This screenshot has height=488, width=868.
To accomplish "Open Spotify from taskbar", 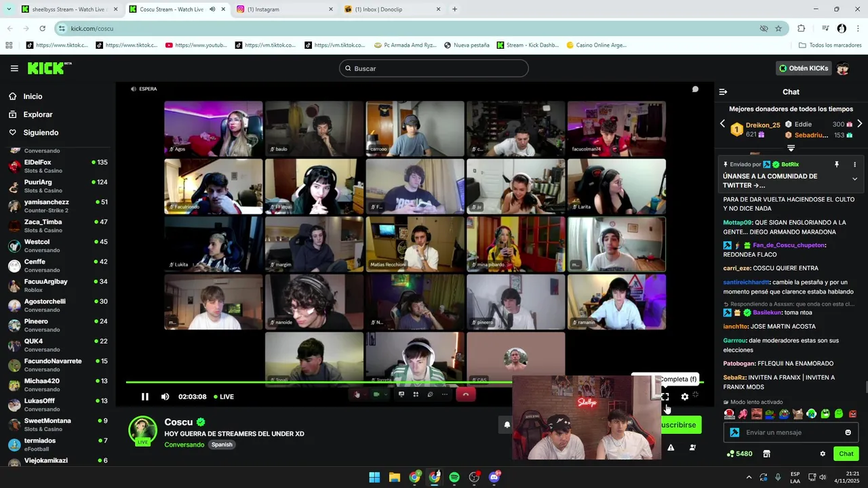I will (x=454, y=477).
